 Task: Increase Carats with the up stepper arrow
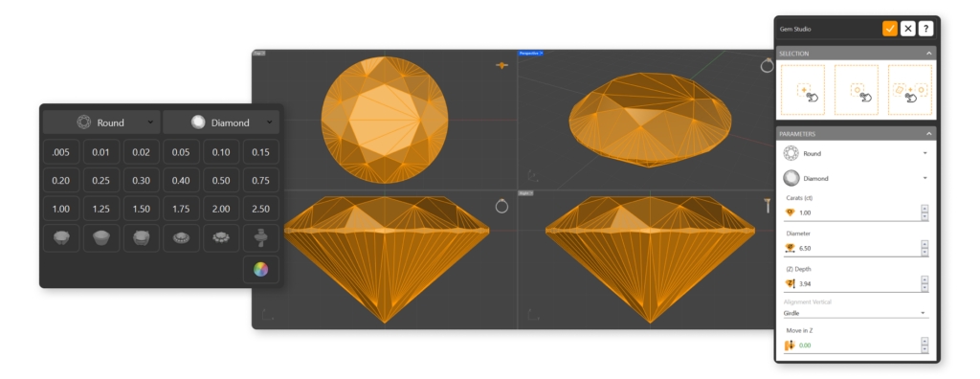[x=924, y=209]
